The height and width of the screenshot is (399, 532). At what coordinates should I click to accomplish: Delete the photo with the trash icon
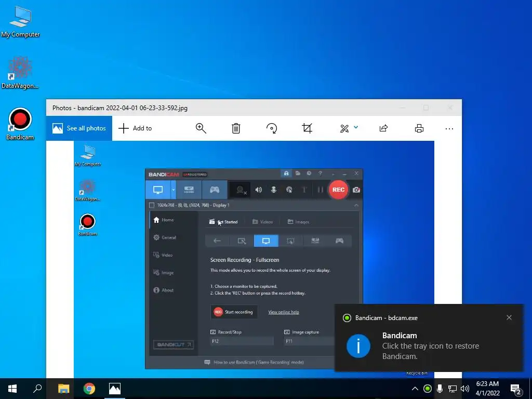click(236, 128)
